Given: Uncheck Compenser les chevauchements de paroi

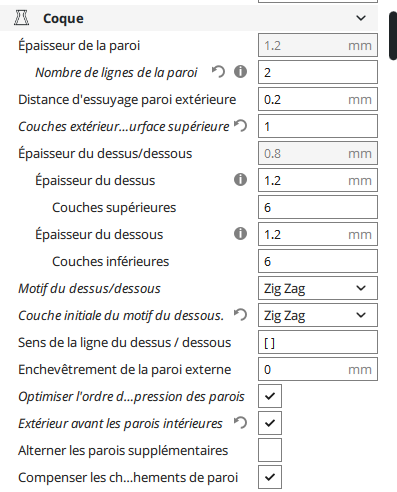Looking at the screenshot, I should click(x=270, y=477).
